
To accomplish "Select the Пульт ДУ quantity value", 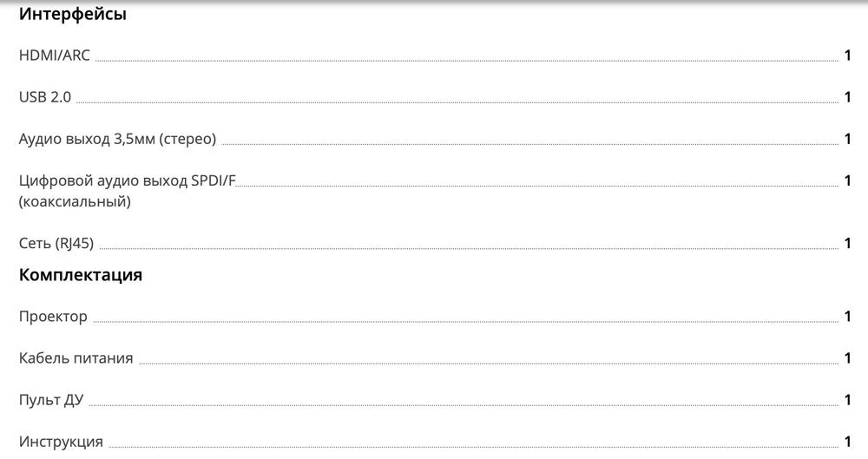I will click(x=847, y=400).
